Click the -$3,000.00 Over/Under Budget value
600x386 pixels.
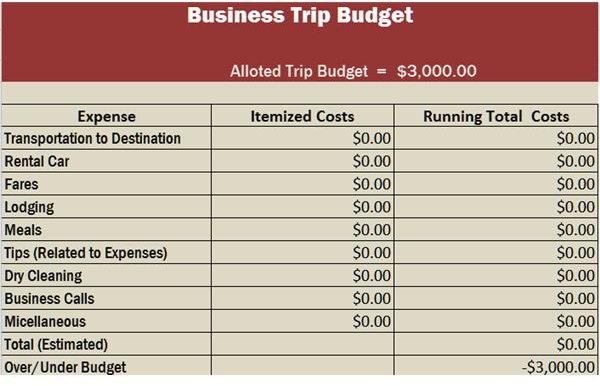pos(558,367)
